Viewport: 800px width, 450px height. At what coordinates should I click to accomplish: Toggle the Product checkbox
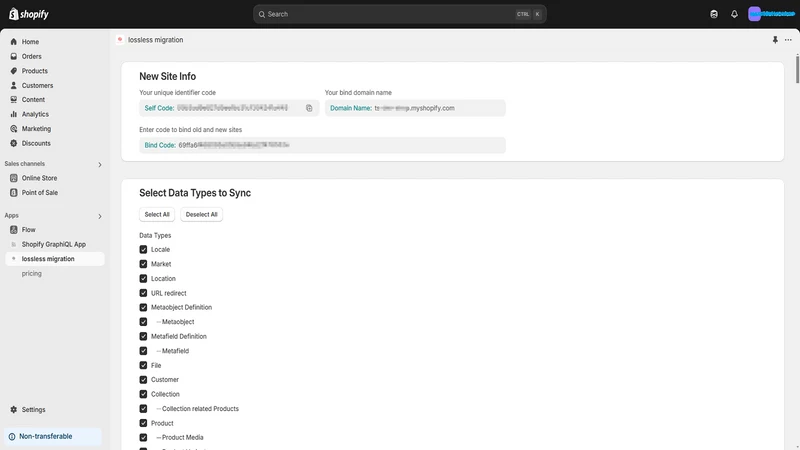coord(143,423)
